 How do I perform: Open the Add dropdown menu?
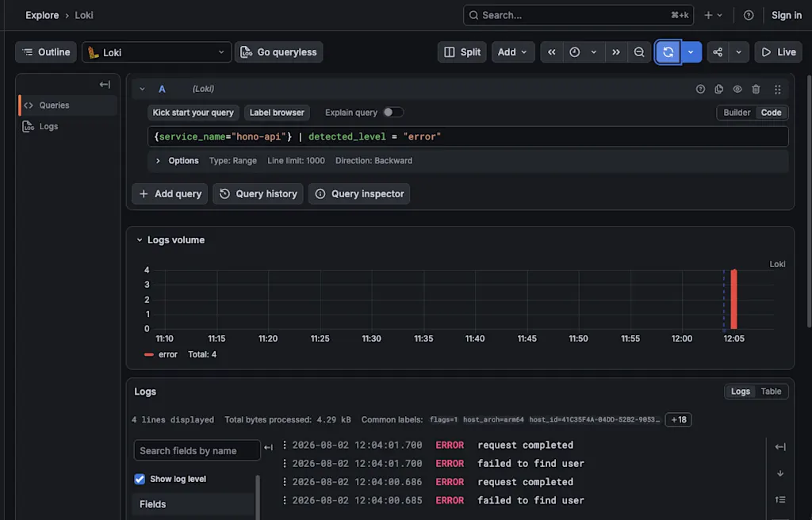click(513, 52)
